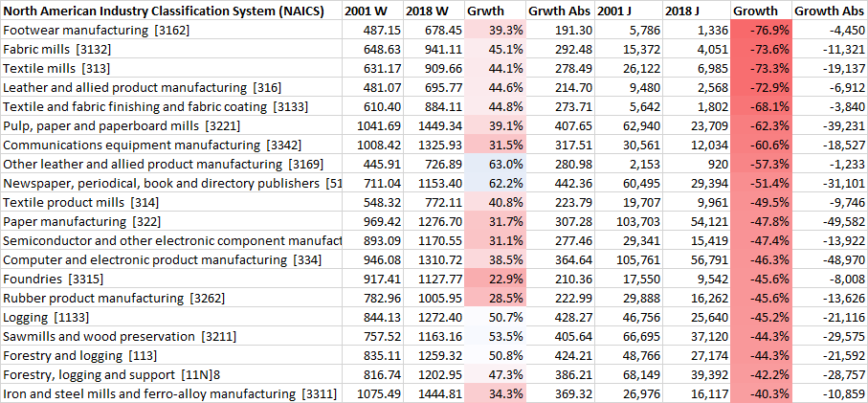
Task: Click the Paper manufacturing [322] cell
Action: (171, 221)
